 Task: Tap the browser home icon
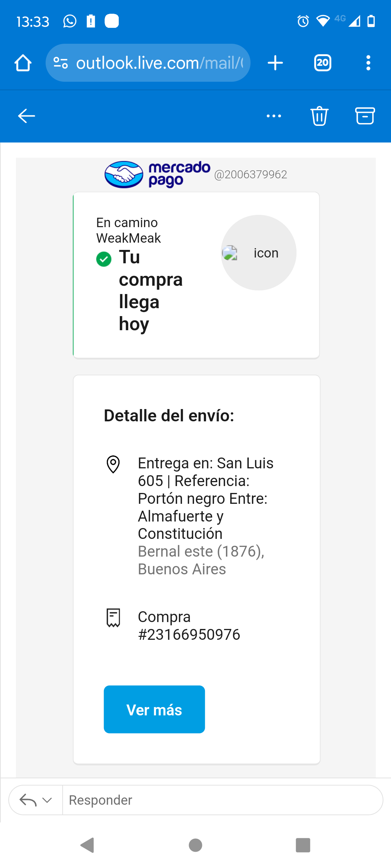[23, 63]
